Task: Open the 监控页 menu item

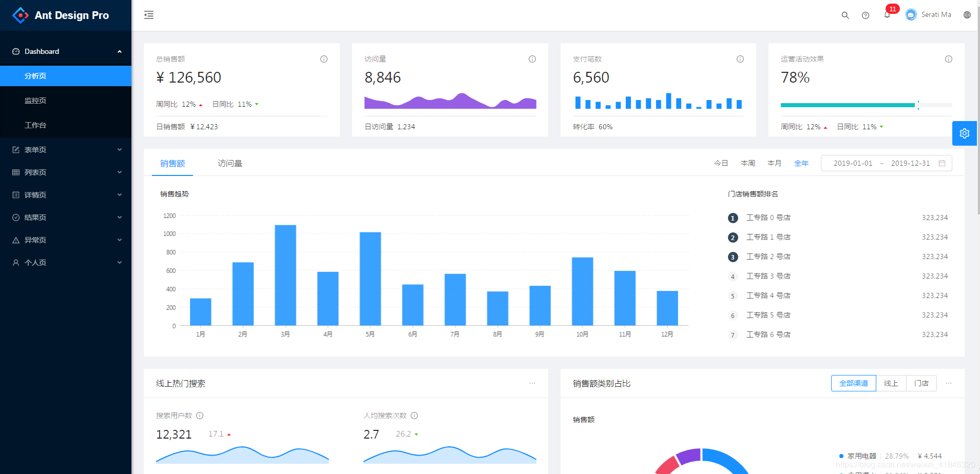Action: (x=66, y=101)
